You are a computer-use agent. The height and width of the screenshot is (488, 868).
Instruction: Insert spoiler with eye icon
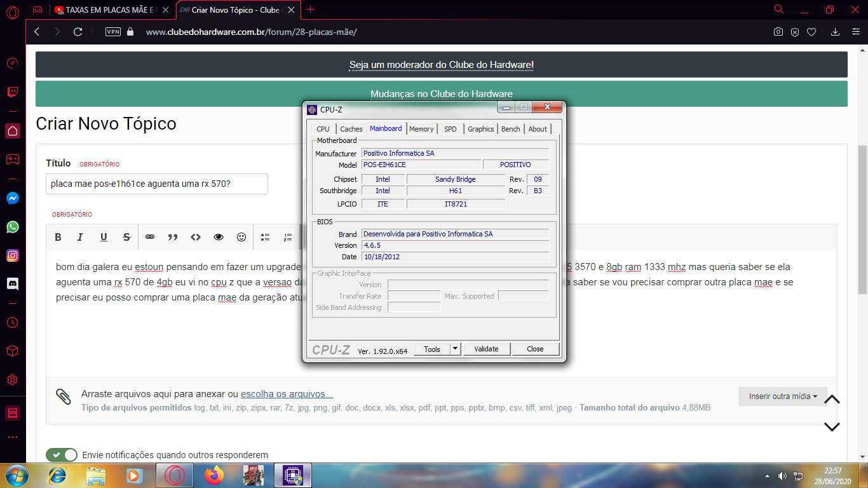click(x=219, y=237)
